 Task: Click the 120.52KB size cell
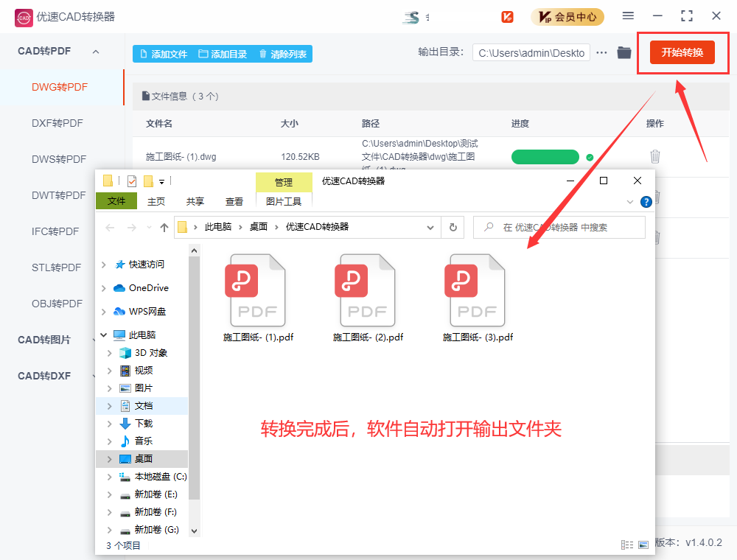coord(300,157)
